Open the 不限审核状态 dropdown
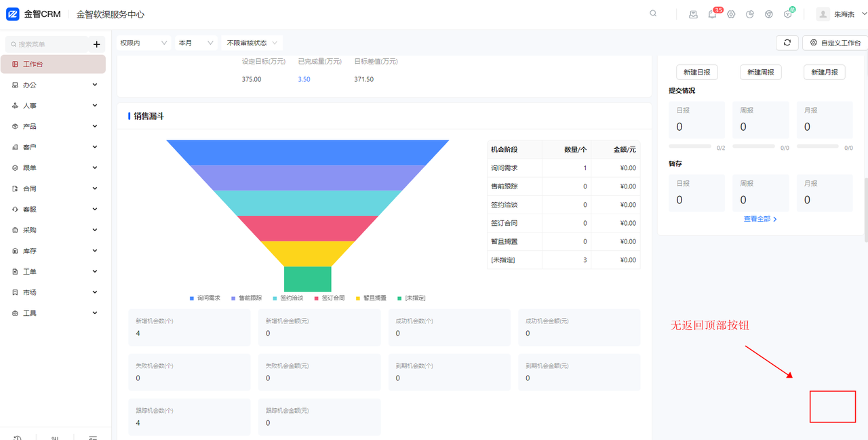This screenshot has height=440, width=868. 252,43
